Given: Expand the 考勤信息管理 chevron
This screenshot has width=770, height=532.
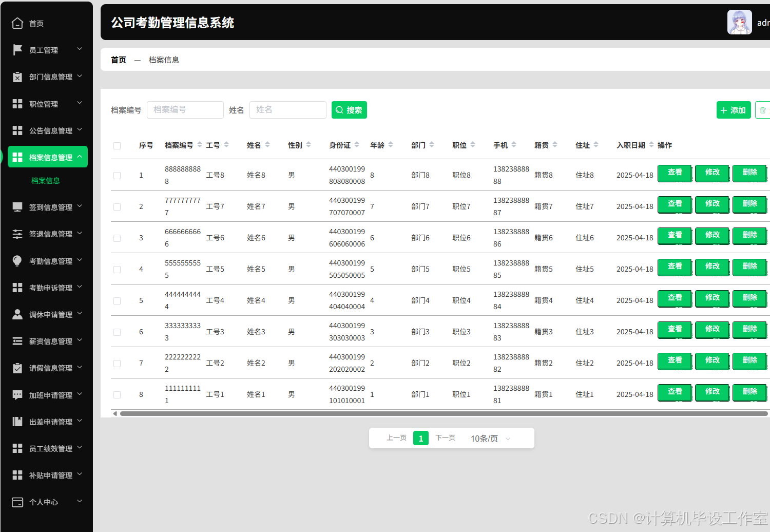Looking at the screenshot, I should point(80,260).
